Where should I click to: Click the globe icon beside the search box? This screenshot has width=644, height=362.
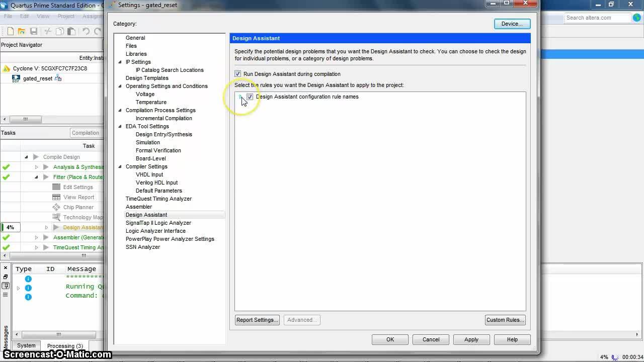pos(636,18)
